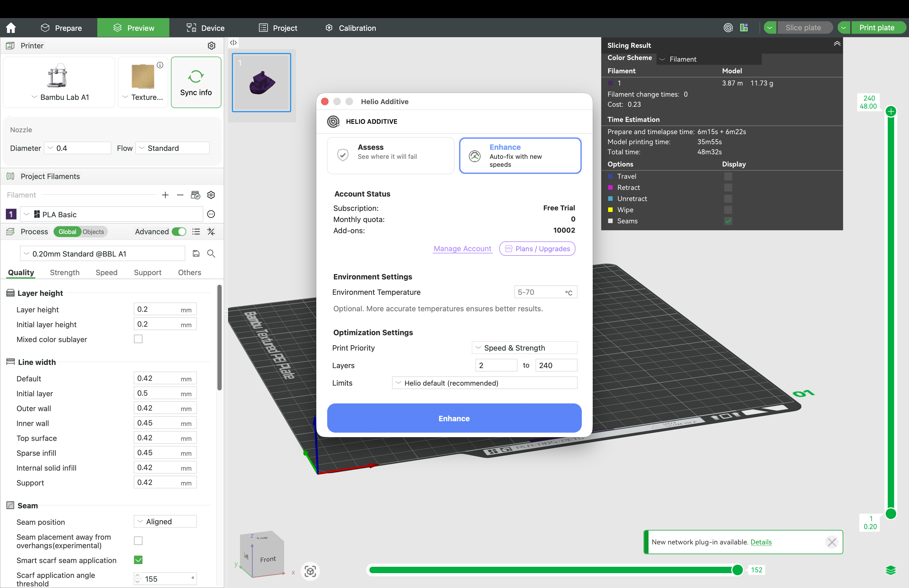Switch to the Strength settings tab
Viewport: 909px width, 588px height.
(65, 272)
